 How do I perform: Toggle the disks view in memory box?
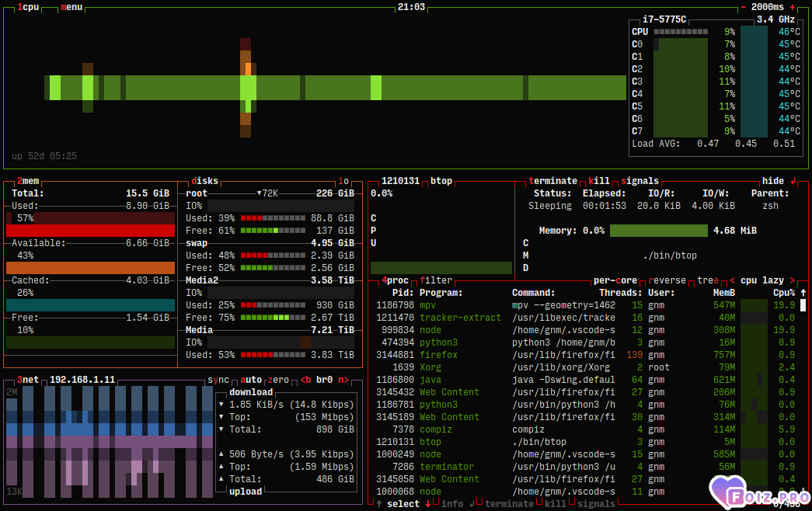pos(204,181)
